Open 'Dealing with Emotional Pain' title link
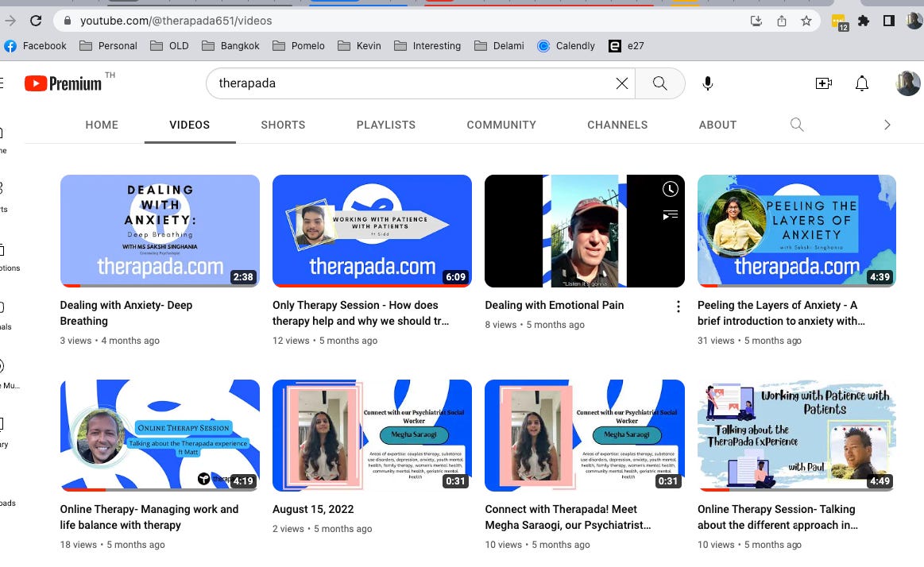 coord(555,306)
